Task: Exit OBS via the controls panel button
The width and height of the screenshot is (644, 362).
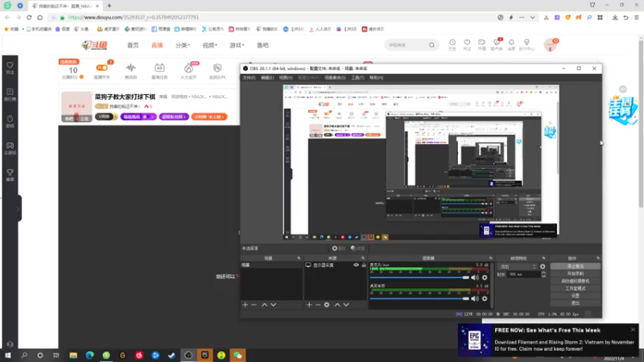Action: click(x=575, y=303)
